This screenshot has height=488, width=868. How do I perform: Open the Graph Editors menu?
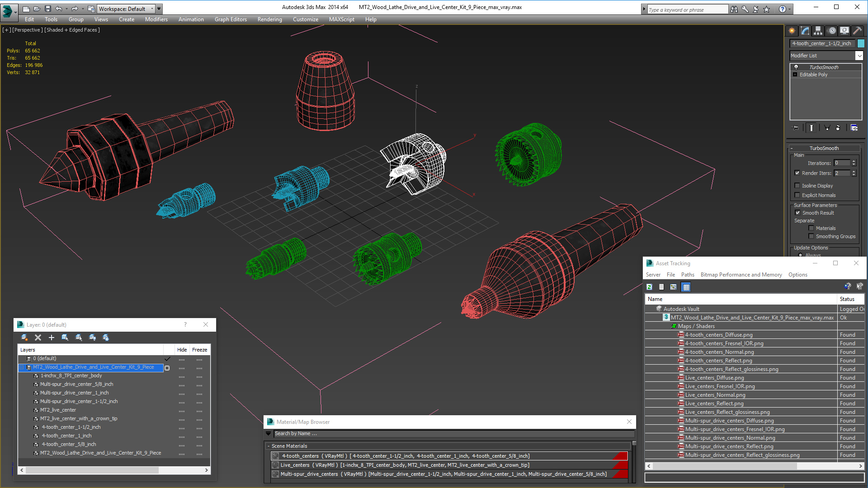pos(231,19)
